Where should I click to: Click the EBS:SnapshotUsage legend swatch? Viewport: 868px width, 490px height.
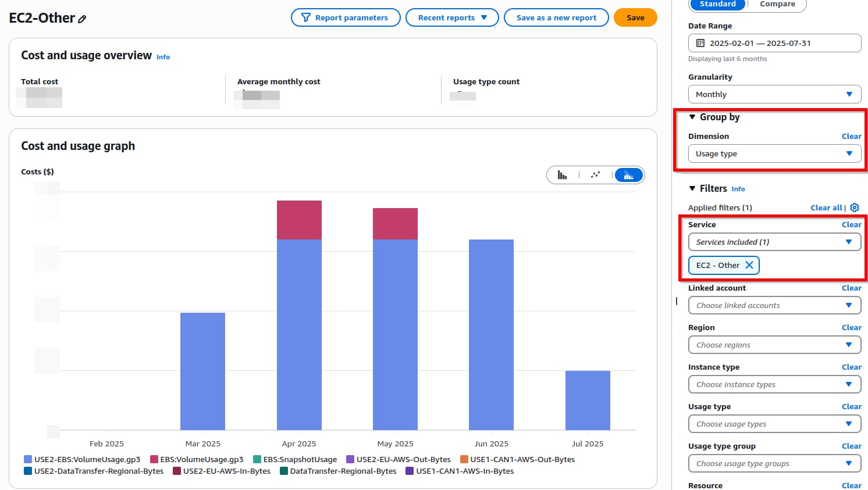click(257, 459)
